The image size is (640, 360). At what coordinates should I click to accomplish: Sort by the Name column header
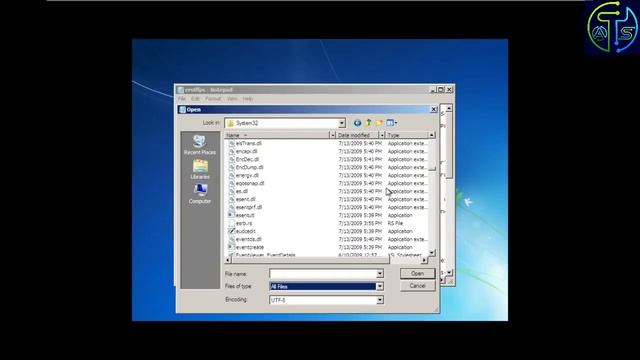pos(277,135)
